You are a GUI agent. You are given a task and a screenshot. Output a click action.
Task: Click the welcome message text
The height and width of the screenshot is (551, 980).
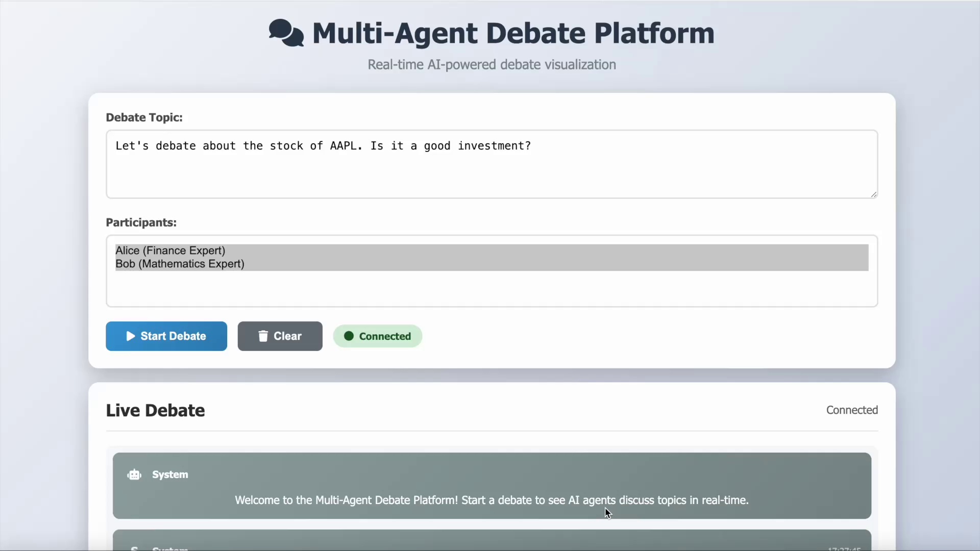tap(491, 500)
